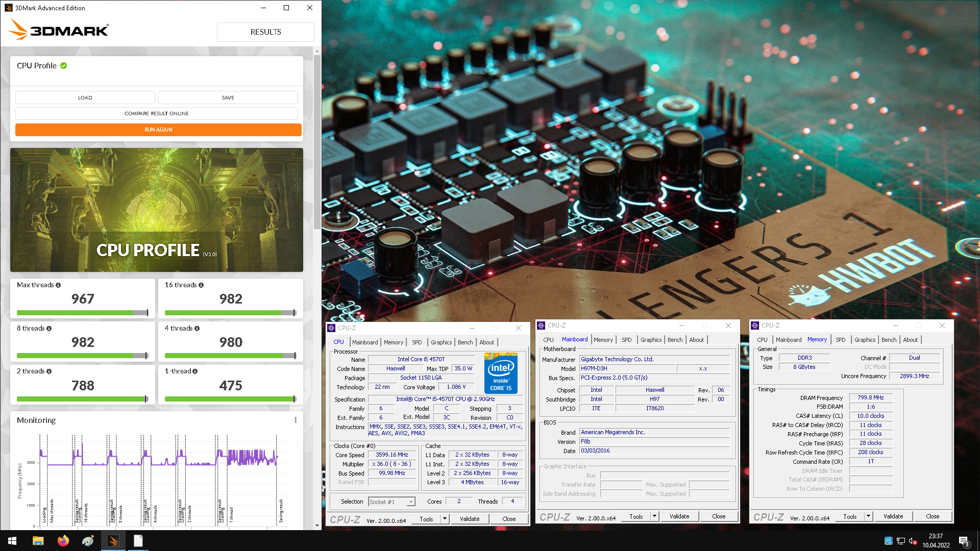Viewport: 980px width, 551px height.
Task: Click the 3DMark logo in the header
Action: click(x=58, y=30)
